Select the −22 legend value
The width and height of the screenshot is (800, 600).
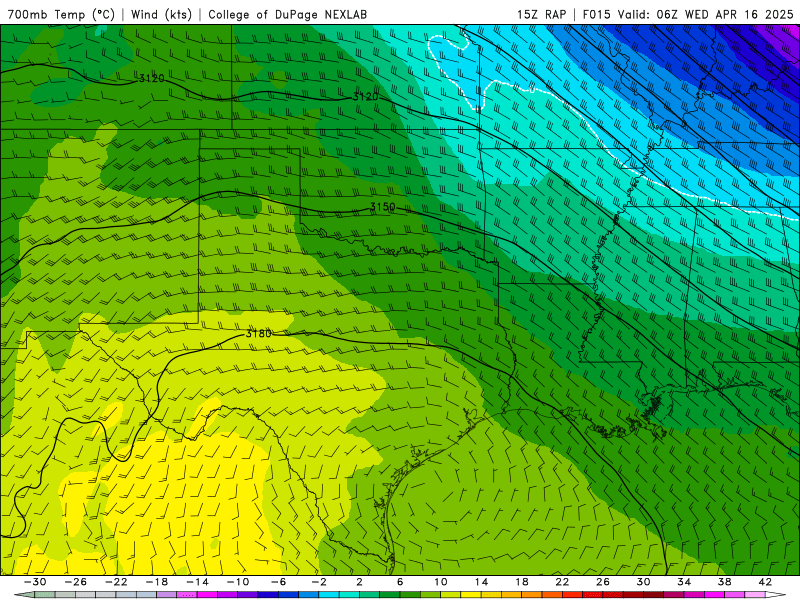point(116,582)
